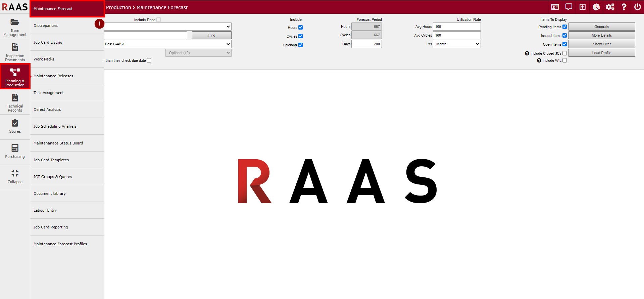Open the Stores module
The width and height of the screenshot is (644, 299).
(15, 126)
